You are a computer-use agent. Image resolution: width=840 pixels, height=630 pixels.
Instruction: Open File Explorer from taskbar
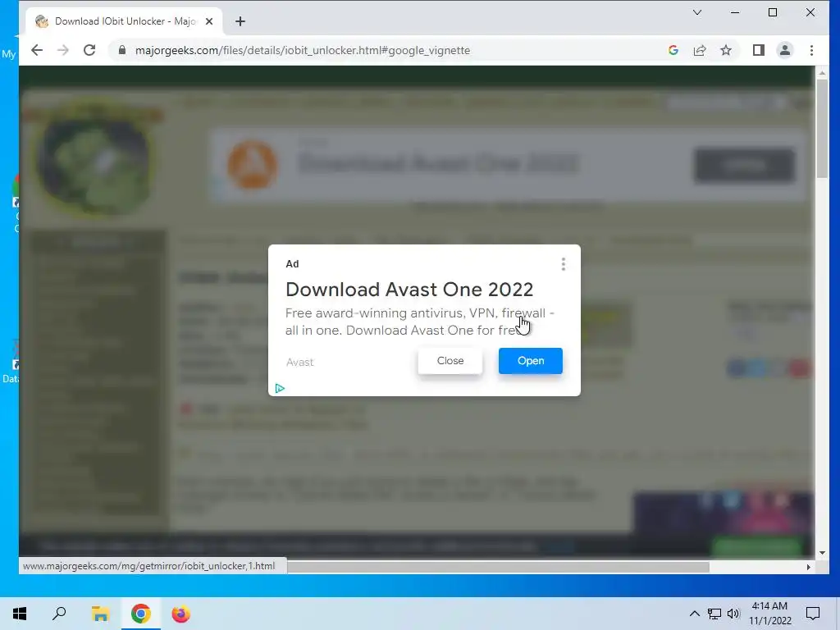click(100, 614)
